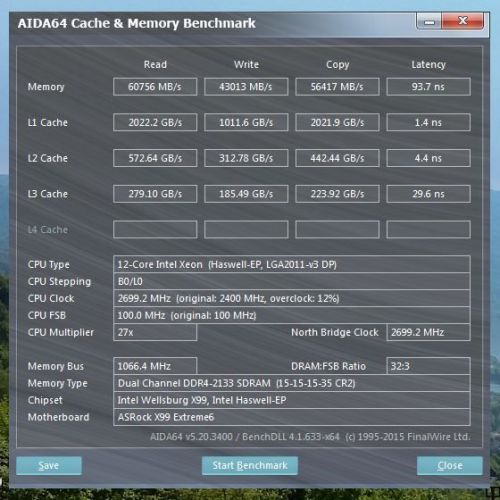The image size is (500, 500).
Task: Click Memory Latency value 93.7 ns
Action: 428,87
